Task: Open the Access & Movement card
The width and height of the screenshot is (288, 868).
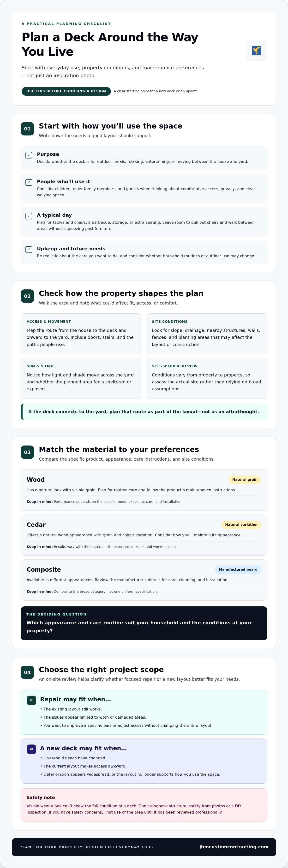Action: (81, 334)
